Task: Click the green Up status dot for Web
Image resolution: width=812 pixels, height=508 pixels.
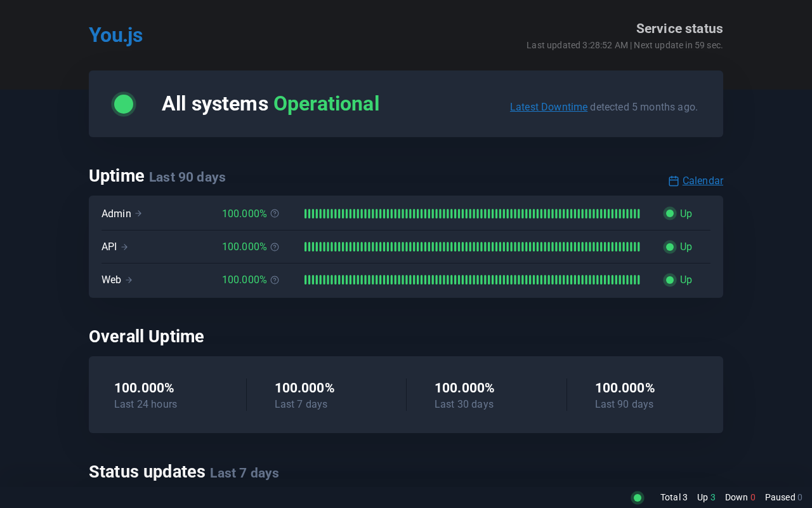Action: coord(670,280)
